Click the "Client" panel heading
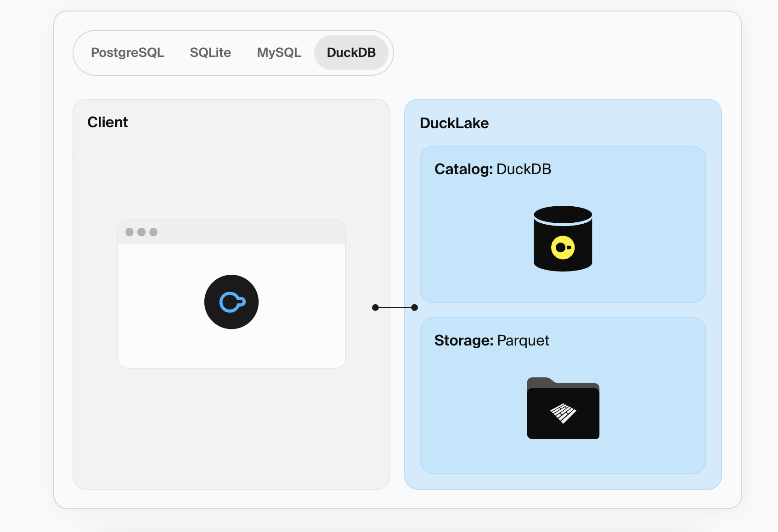This screenshot has height=532, width=778. [x=107, y=122]
